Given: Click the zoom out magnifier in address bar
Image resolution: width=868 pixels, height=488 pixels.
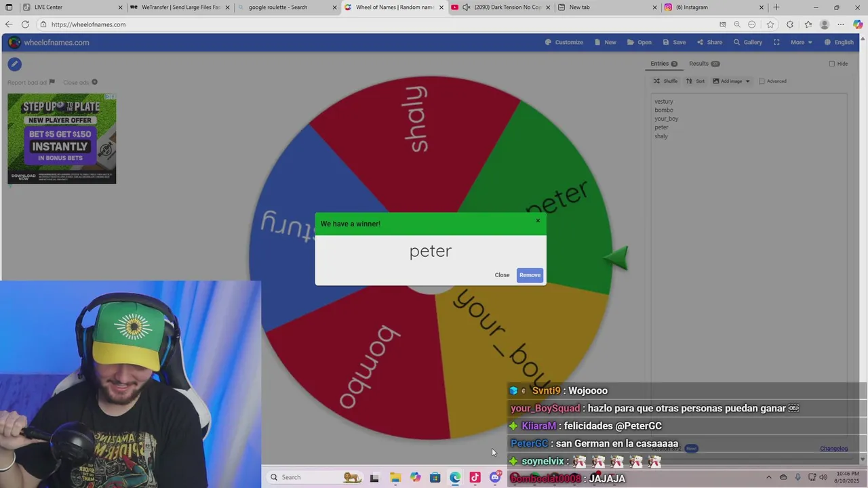Looking at the screenshot, I should tap(737, 24).
